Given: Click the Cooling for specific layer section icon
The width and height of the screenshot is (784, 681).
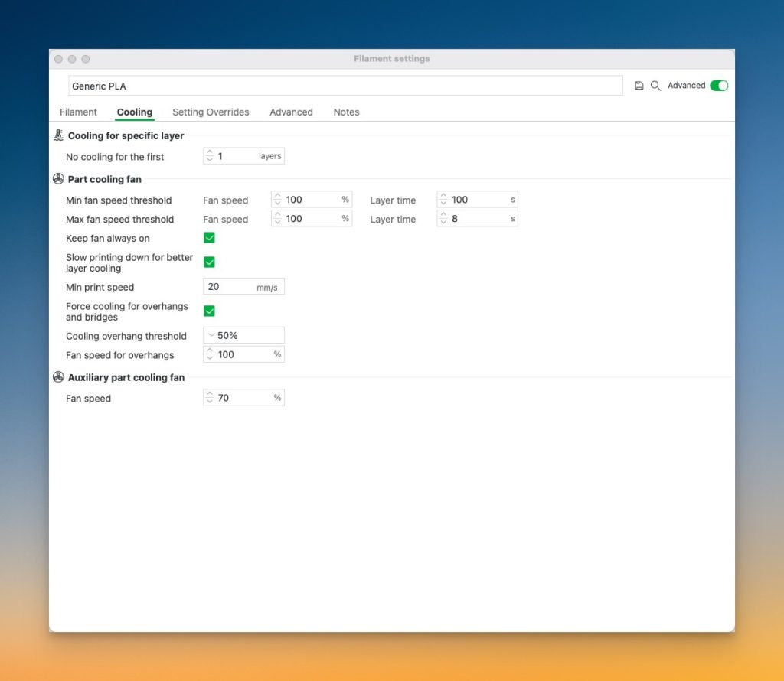Looking at the screenshot, I should click(x=58, y=135).
